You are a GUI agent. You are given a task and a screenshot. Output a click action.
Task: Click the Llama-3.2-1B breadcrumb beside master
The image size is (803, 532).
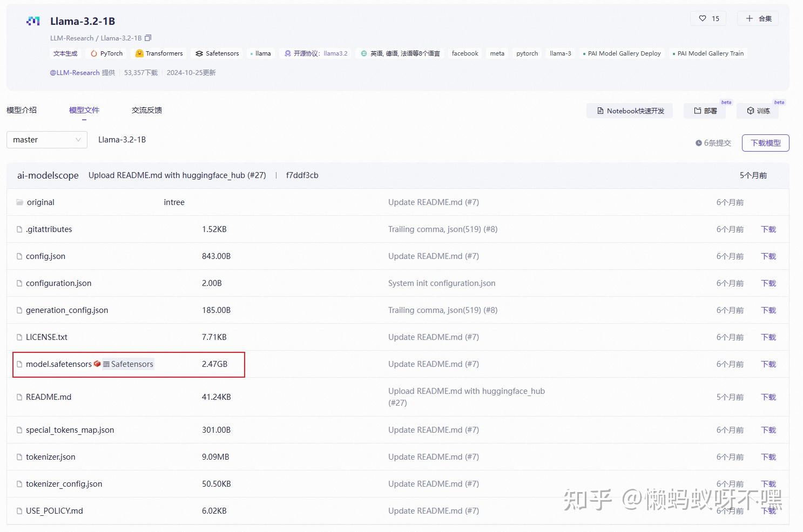[x=122, y=140]
